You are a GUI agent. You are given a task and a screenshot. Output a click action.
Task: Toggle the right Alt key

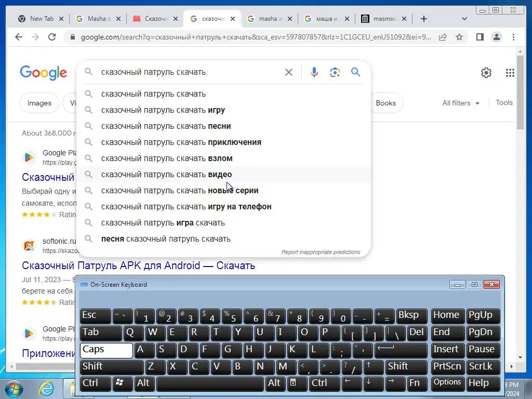point(275,383)
